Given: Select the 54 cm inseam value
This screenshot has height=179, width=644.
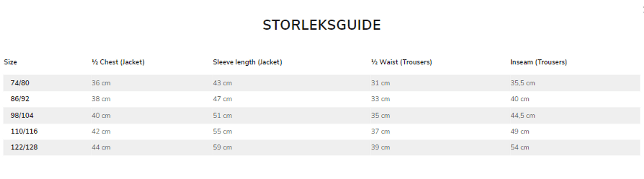Looking at the screenshot, I should coord(520,148).
